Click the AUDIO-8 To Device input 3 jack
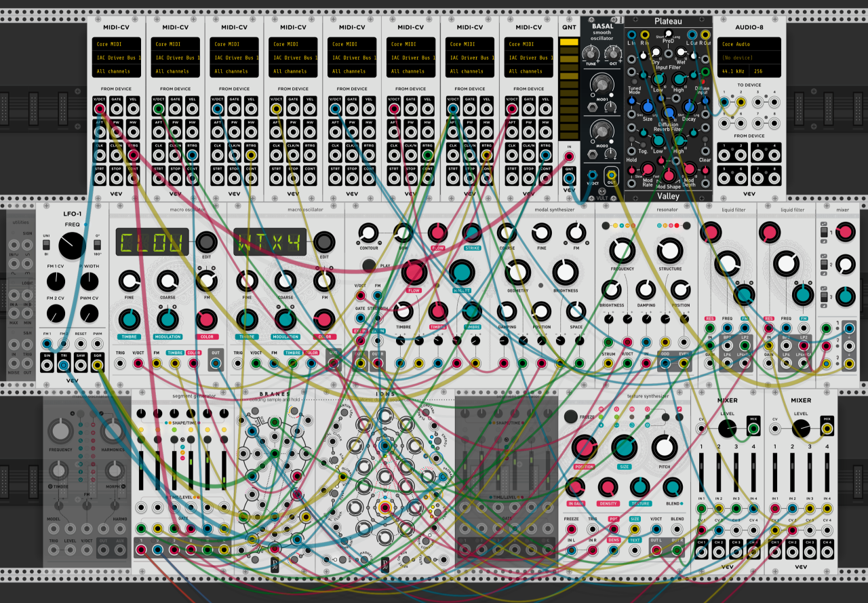Viewport: 868px width, 603px height. 759,102
